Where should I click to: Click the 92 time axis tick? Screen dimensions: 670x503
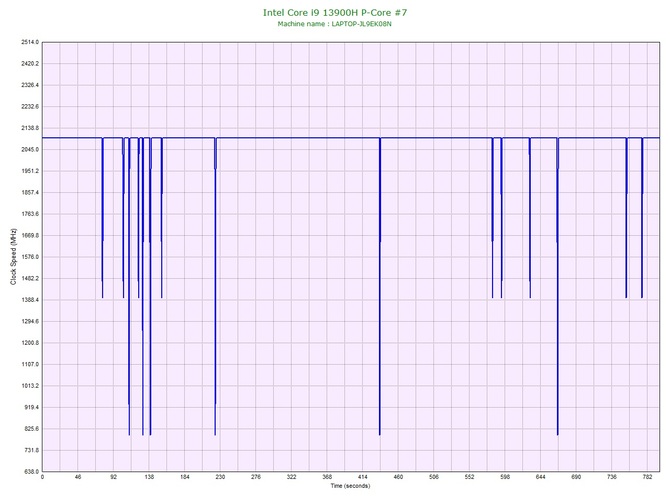click(113, 477)
